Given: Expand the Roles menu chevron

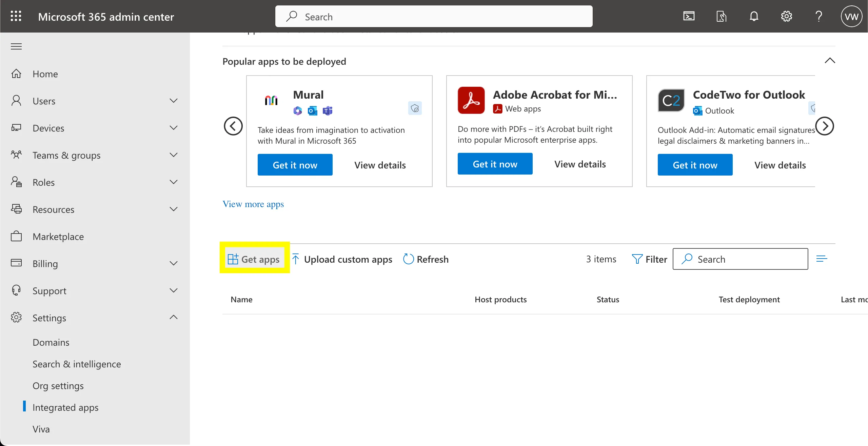Looking at the screenshot, I should pyautogui.click(x=174, y=182).
